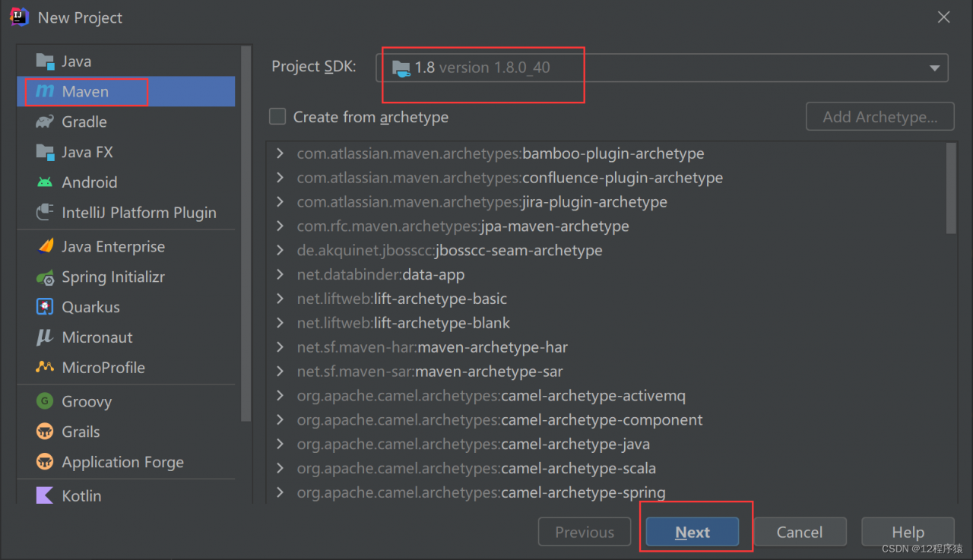
Task: Click the Java FX folder icon
Action: point(45,152)
